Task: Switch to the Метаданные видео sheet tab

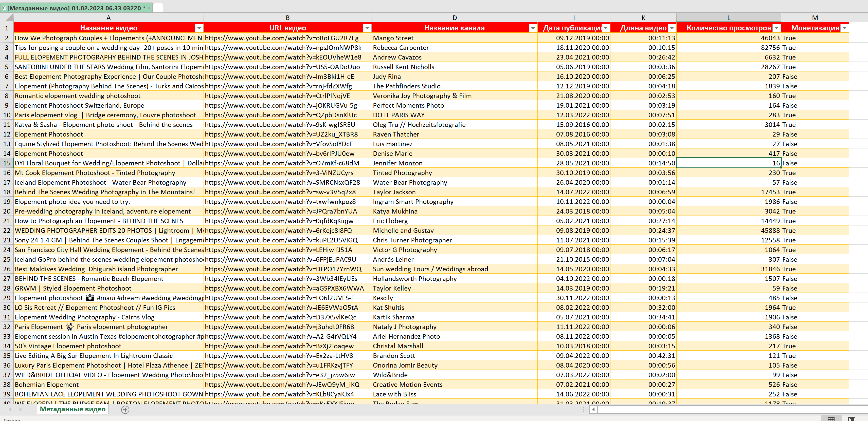Action: pos(72,410)
